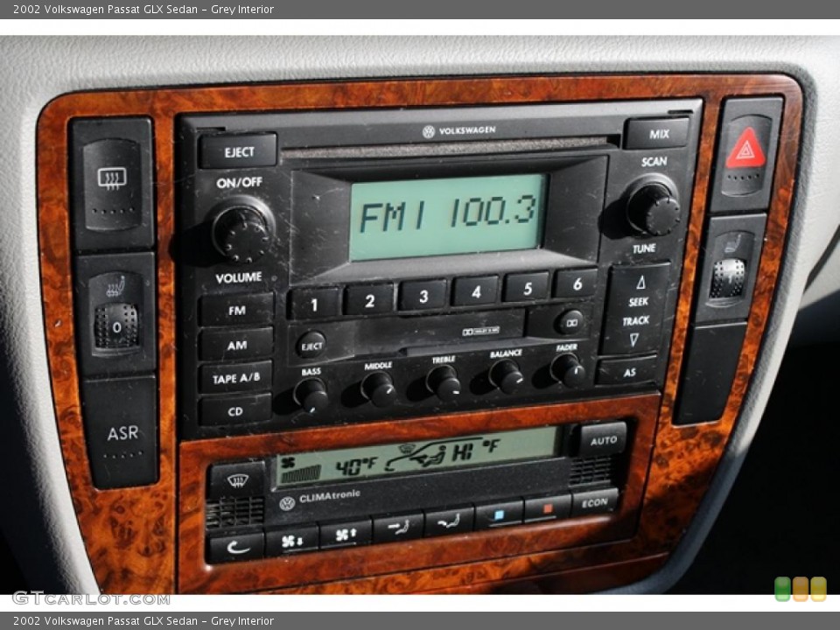The height and width of the screenshot is (630, 840).
Task: Tap the TREBLE knob
Action: (444, 381)
